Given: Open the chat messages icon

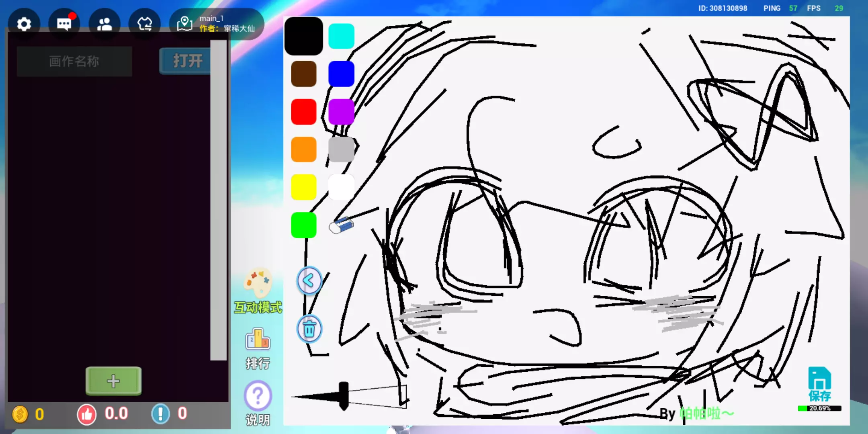Looking at the screenshot, I should (64, 24).
